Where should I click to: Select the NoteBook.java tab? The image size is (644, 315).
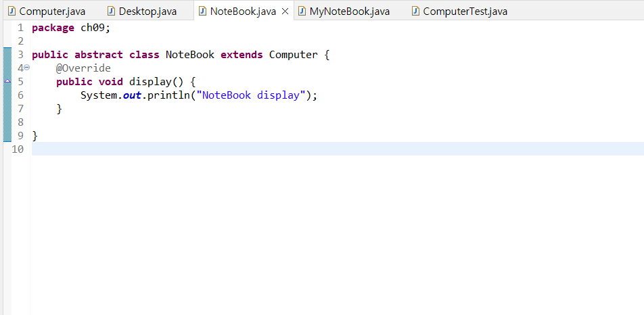tap(243, 11)
